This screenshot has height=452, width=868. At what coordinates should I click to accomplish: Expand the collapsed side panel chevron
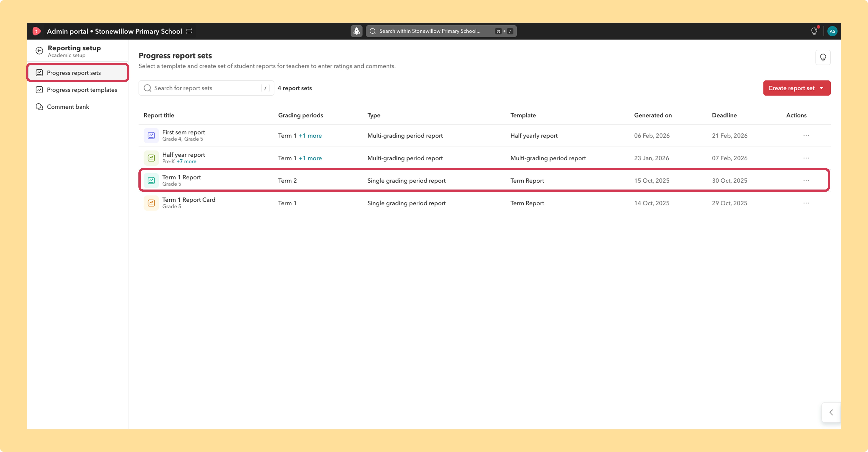831,412
